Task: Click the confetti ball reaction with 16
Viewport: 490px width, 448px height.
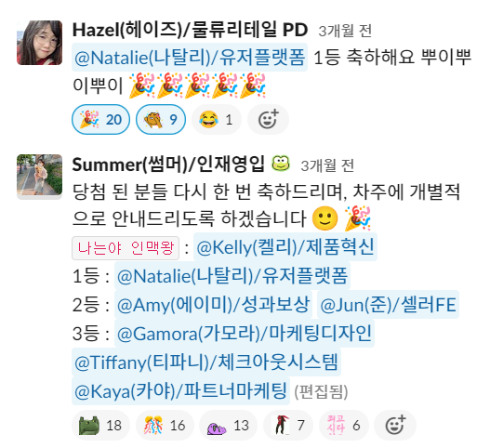Action: (165, 425)
